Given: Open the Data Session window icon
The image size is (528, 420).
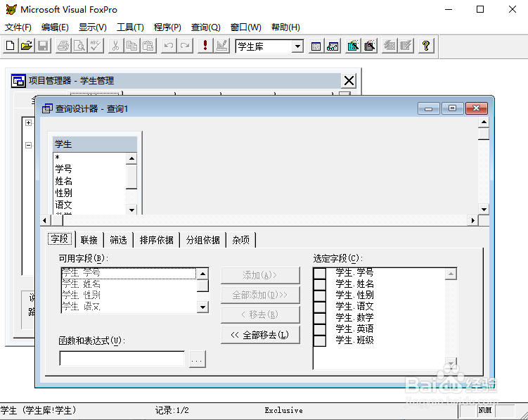Looking at the screenshot, I should tap(333, 46).
